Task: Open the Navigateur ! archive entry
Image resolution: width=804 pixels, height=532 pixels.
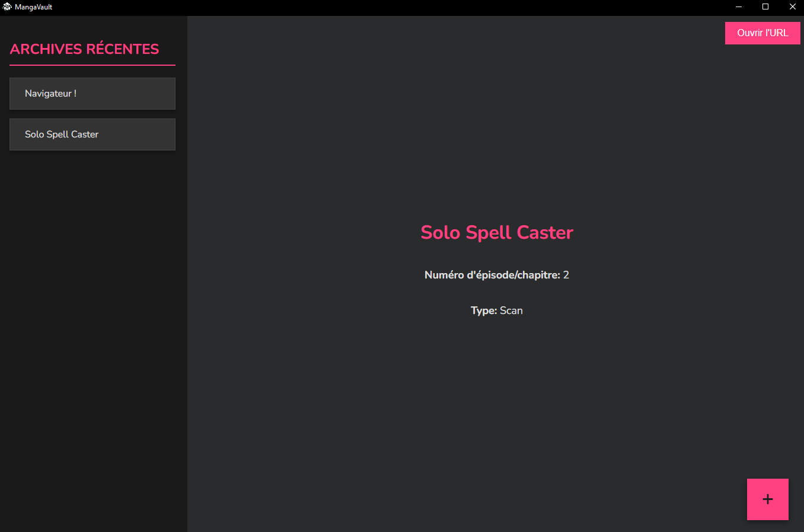Action: [92, 94]
